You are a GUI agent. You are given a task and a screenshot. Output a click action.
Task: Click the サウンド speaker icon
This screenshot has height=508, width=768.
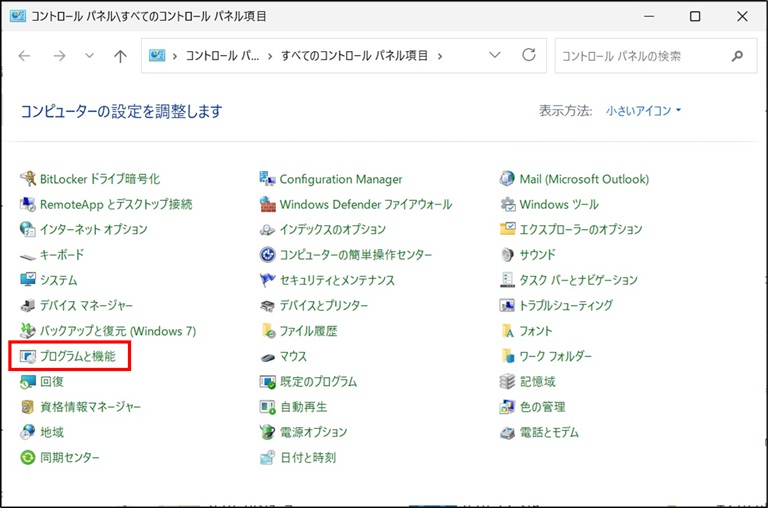(507, 255)
